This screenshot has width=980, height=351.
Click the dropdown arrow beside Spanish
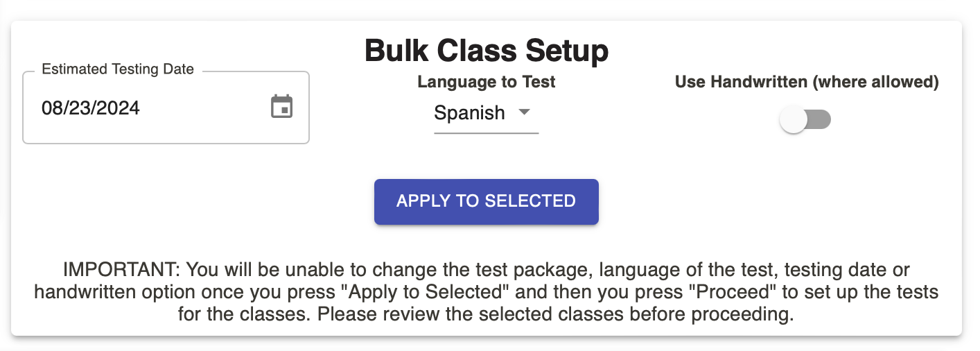pos(525,112)
